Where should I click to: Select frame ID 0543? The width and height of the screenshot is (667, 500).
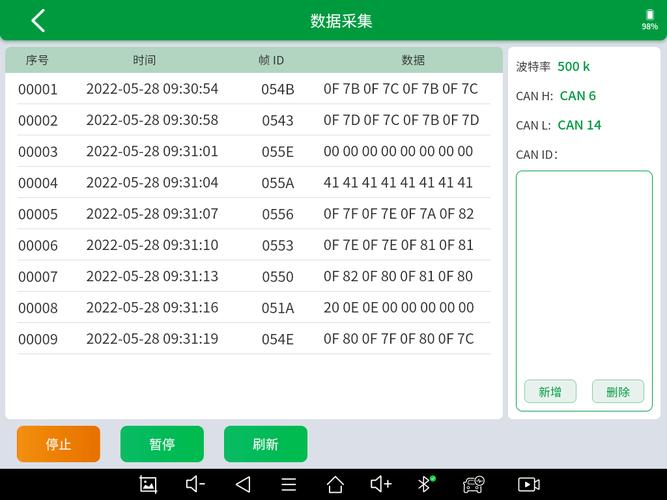278,120
